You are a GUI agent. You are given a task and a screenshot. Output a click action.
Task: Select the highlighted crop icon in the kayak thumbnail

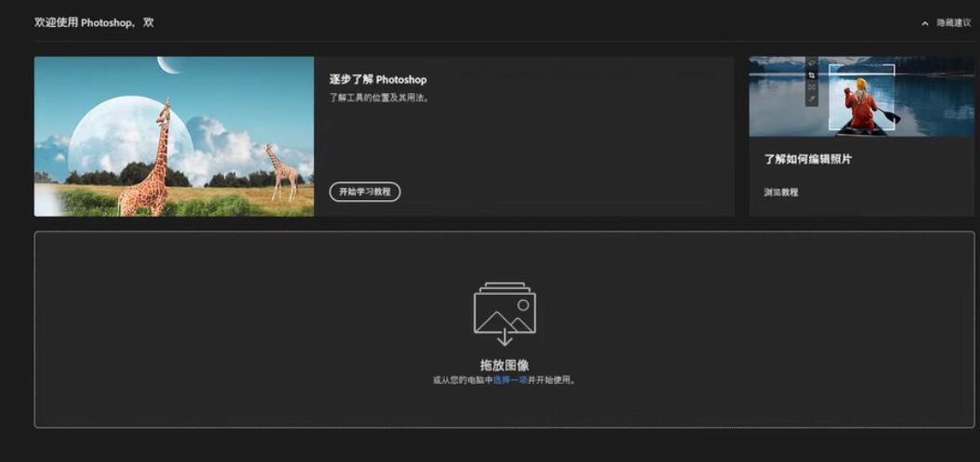812,75
